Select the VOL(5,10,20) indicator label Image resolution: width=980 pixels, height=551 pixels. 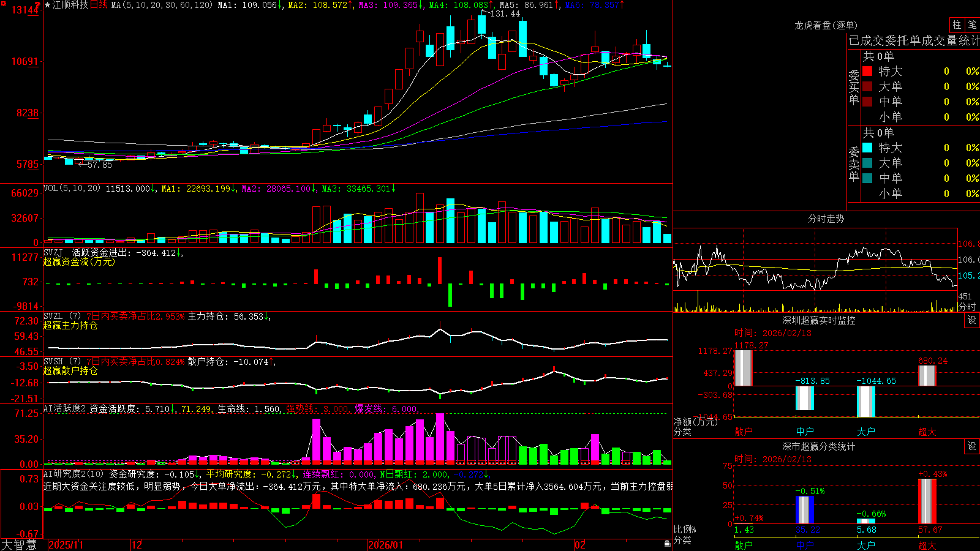72,188
